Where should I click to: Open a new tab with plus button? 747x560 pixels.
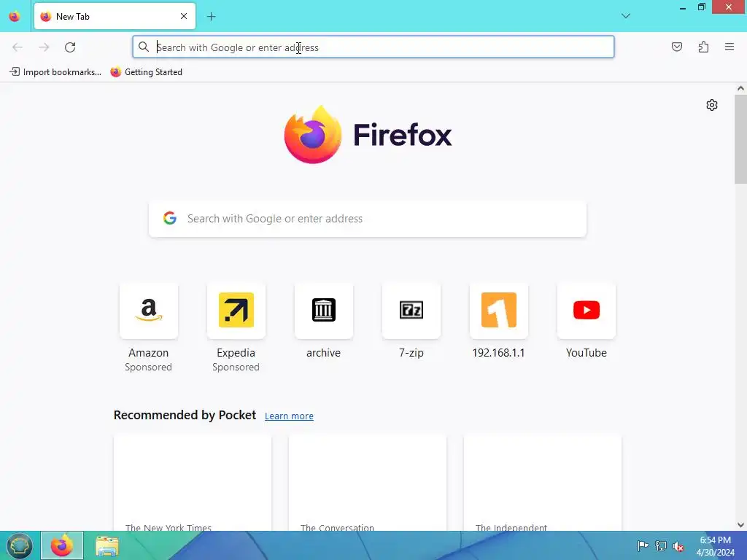211,17
